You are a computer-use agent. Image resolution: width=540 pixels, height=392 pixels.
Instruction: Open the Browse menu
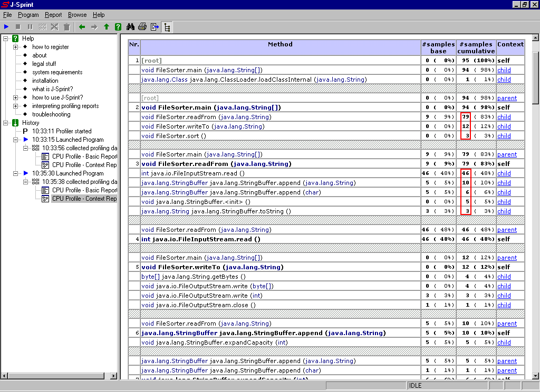click(x=77, y=15)
